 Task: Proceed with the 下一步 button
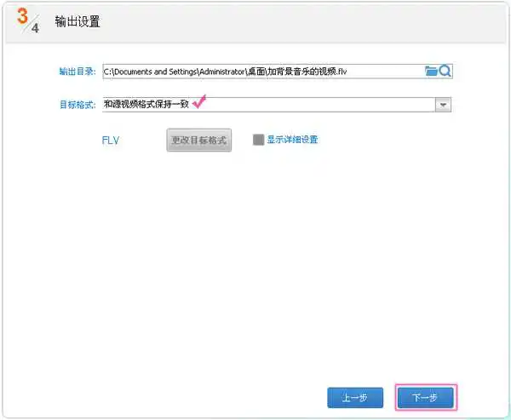point(426,398)
